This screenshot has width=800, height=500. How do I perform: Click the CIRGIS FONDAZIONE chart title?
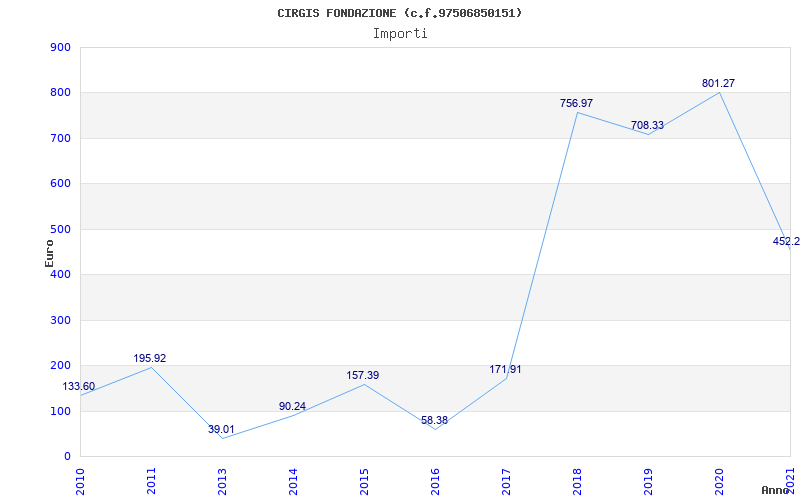pos(400,13)
